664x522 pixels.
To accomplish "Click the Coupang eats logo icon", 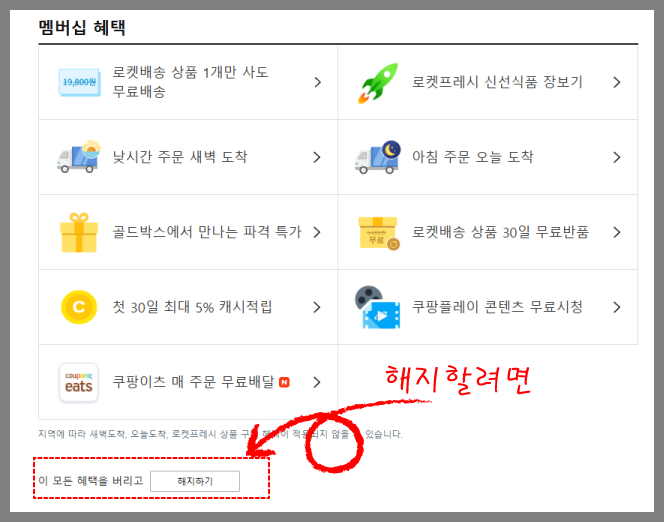I will point(79,382).
